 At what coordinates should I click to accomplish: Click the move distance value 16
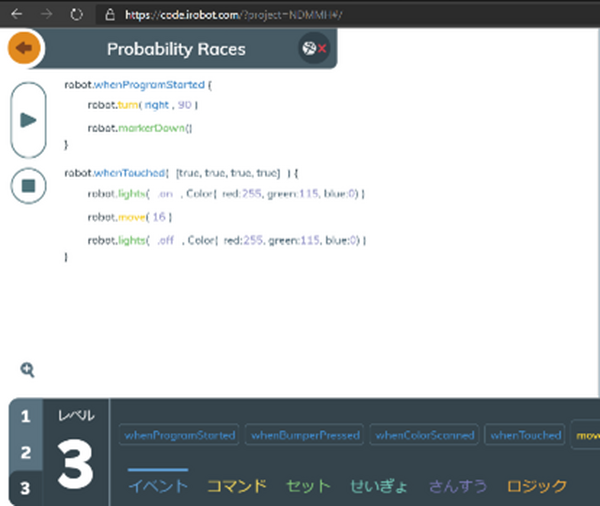tap(161, 217)
